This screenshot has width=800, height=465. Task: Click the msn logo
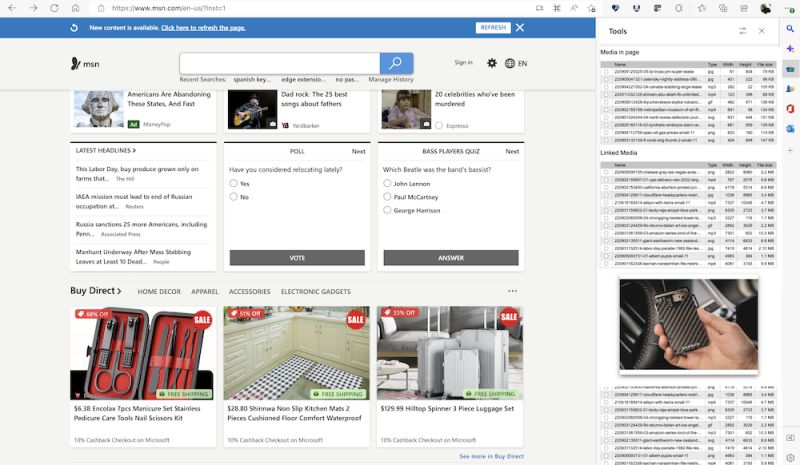85,64
